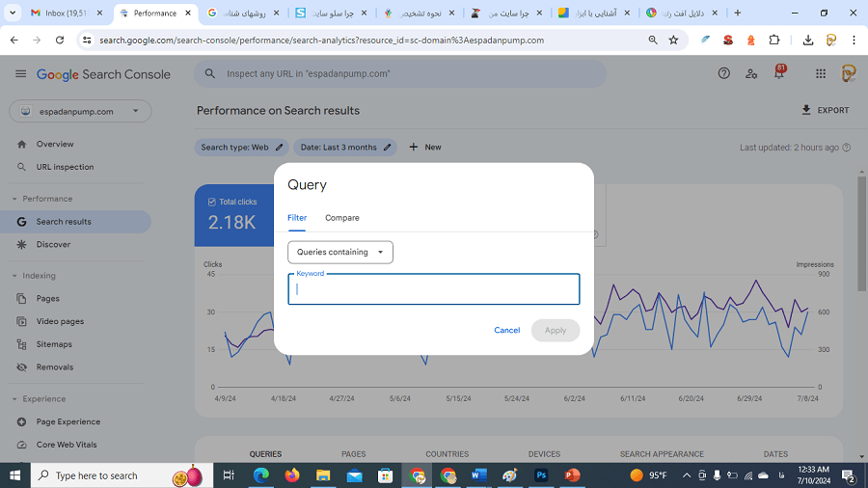Click Cancel in the Query dialog

(x=506, y=331)
